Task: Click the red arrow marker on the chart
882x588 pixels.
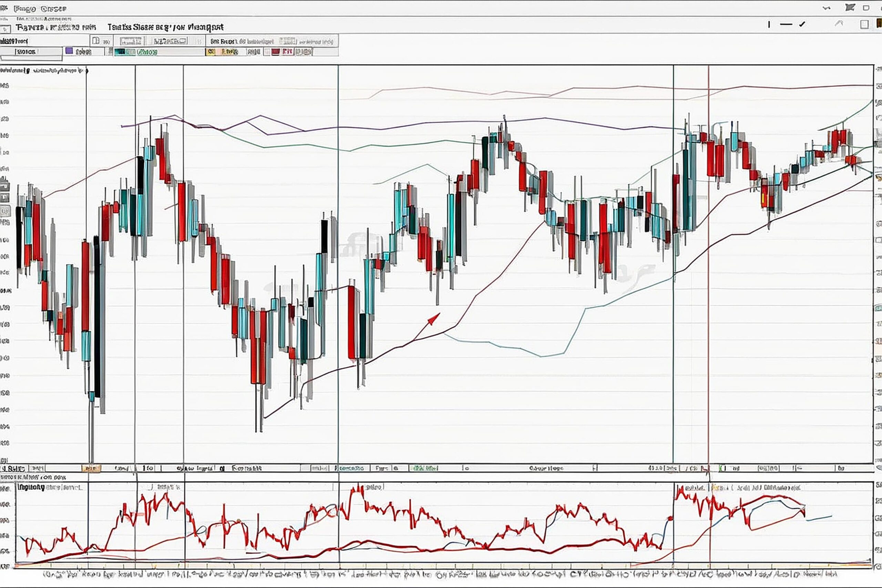Action: [x=433, y=320]
